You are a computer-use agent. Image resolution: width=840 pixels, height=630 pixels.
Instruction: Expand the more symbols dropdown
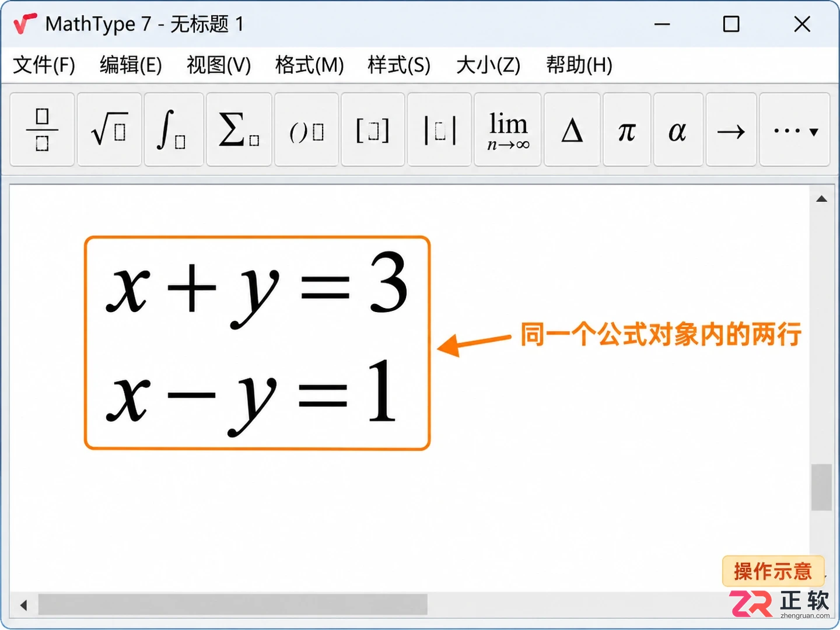(x=794, y=129)
